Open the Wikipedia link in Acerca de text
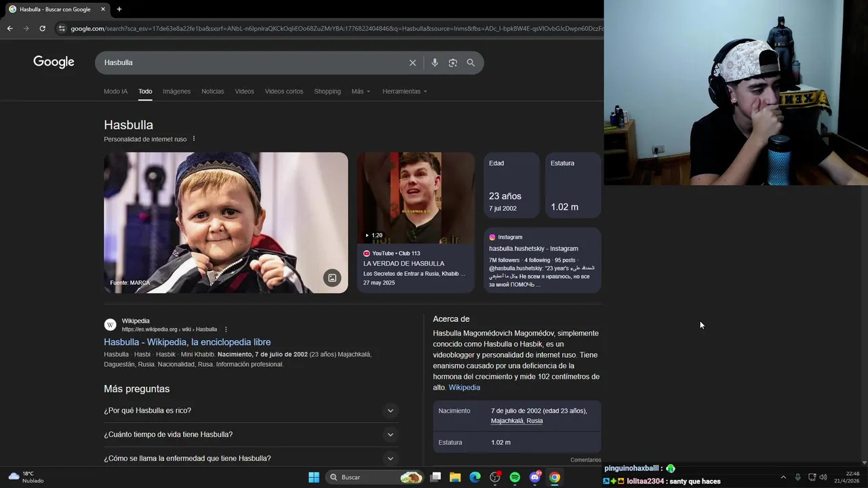Screen dimensions: 868x488 click(x=465, y=388)
